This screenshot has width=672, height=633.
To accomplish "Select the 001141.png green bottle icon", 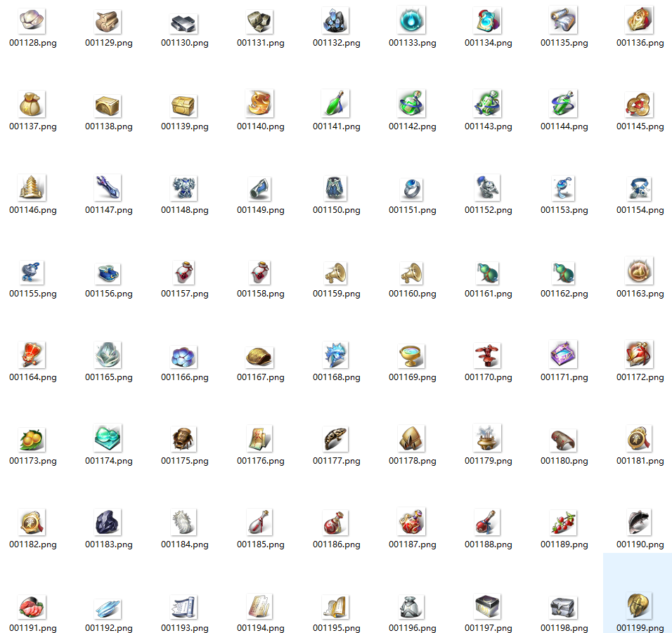I will click(x=336, y=106).
